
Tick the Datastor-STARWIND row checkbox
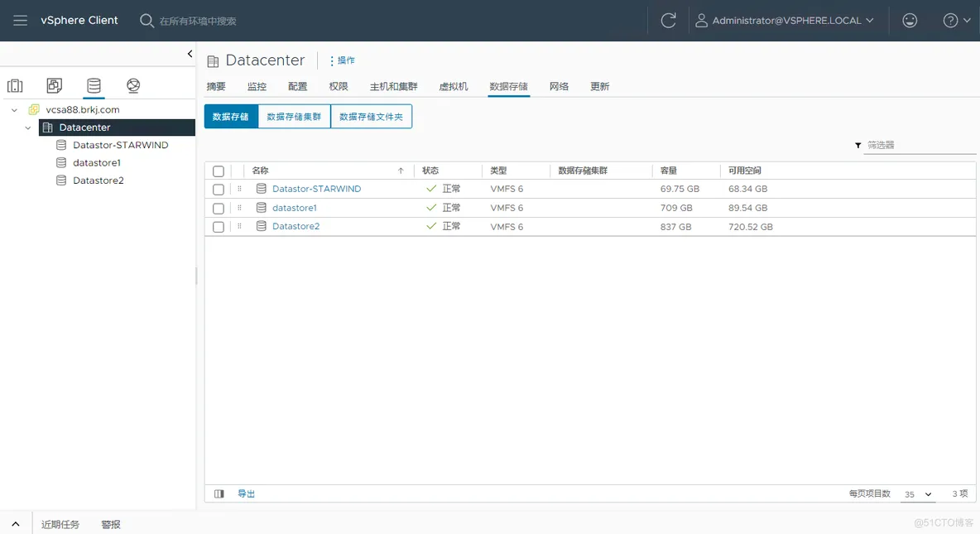tap(219, 190)
